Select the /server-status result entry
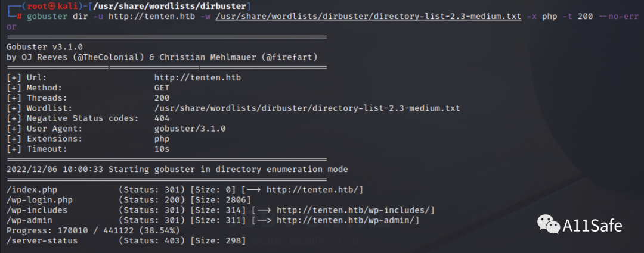Image resolution: width=644 pixels, height=253 pixels. coord(126,240)
